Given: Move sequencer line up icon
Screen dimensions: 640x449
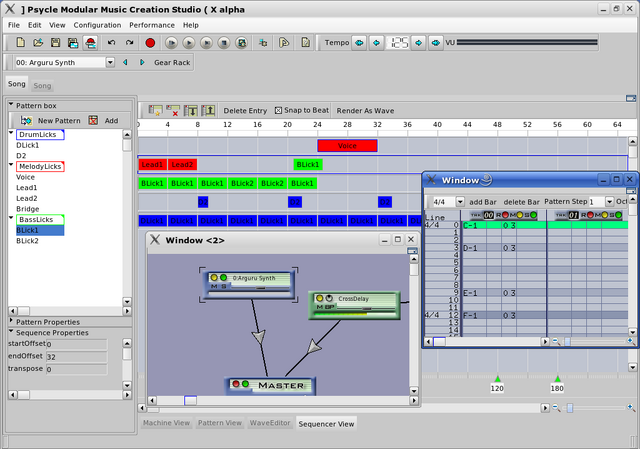Looking at the screenshot, I should click(208, 111).
